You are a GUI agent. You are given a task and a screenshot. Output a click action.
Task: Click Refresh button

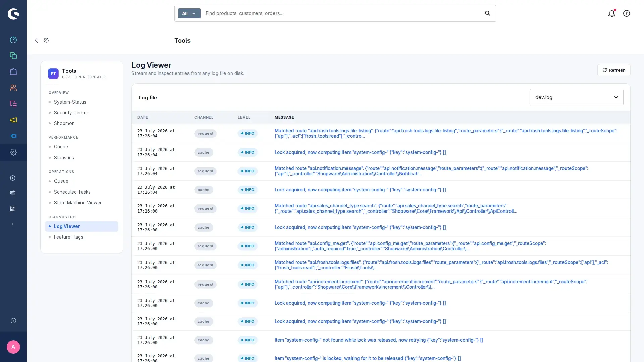click(614, 70)
